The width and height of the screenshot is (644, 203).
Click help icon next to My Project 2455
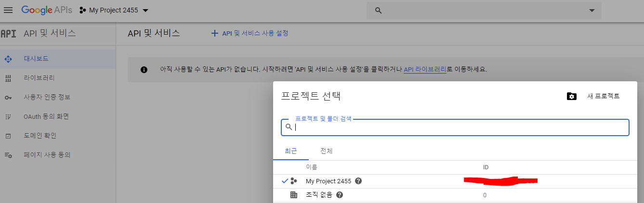click(x=358, y=181)
